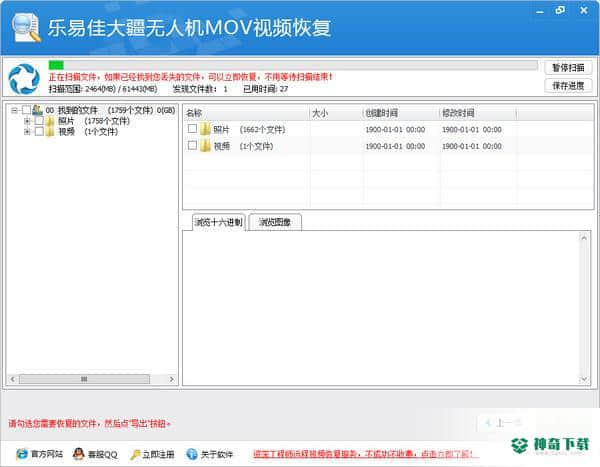Click the 已用时间 status text
The height and width of the screenshot is (467, 600).
click(x=266, y=89)
